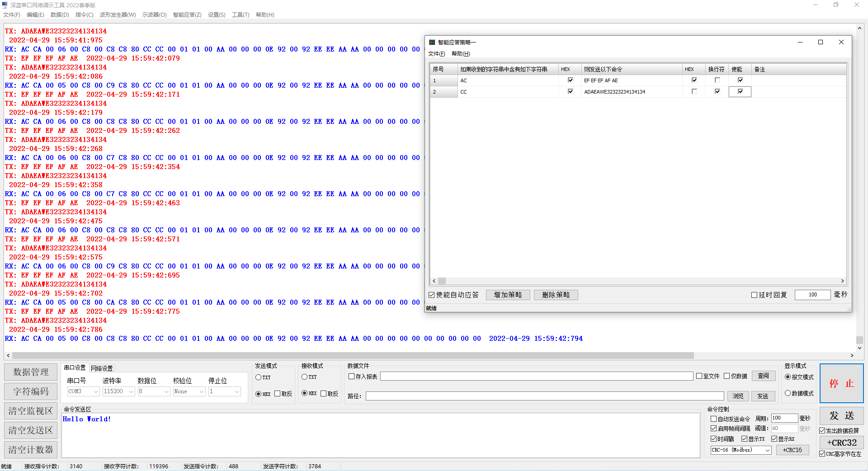Image resolution: width=868 pixels, height=471 pixels.
Task: Select TXT under 发送模式 send mode
Action: pyautogui.click(x=259, y=377)
